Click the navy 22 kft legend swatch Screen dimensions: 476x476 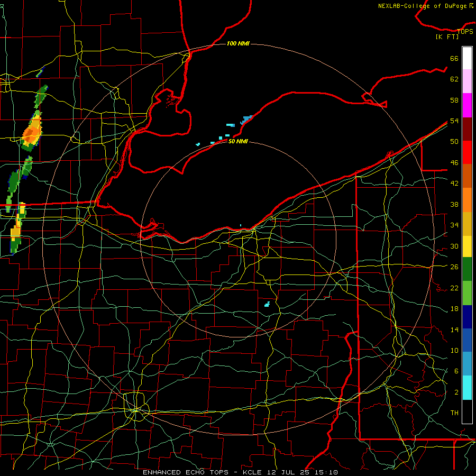[467, 317]
